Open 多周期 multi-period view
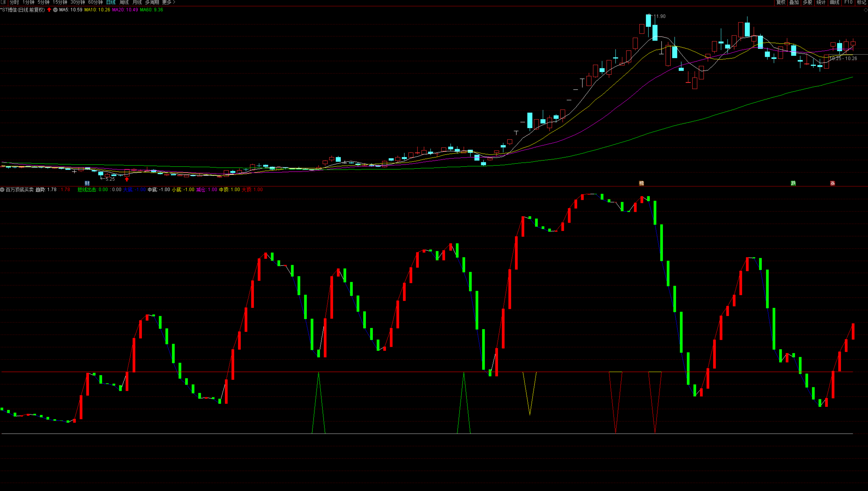Image resolution: width=868 pixels, height=491 pixels. tap(152, 2)
